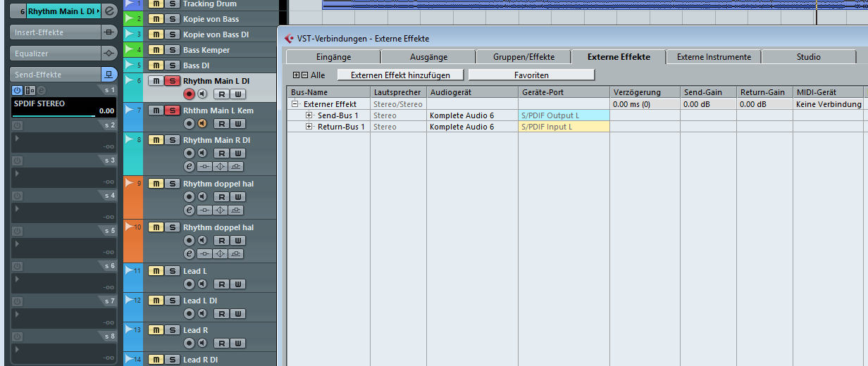The width and height of the screenshot is (868, 366).
Task: Open channel settings for Rhythm Main L DI
Action: 109,11
